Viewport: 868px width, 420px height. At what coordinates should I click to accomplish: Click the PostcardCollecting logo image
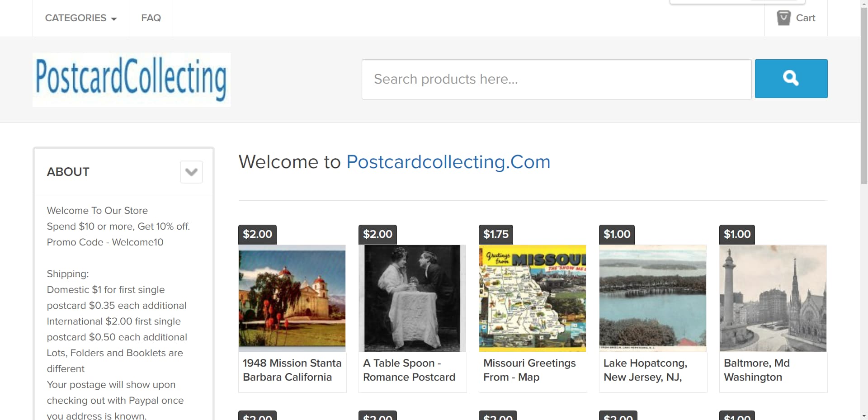(x=132, y=80)
